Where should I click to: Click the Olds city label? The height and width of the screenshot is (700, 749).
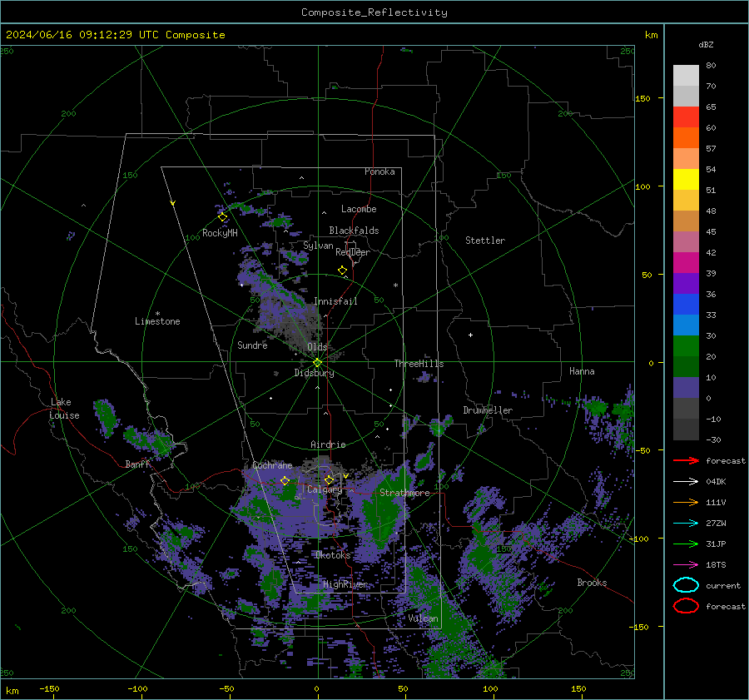point(317,347)
